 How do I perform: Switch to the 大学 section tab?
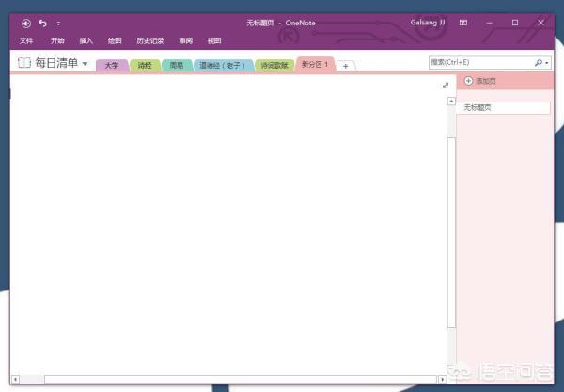pos(112,66)
